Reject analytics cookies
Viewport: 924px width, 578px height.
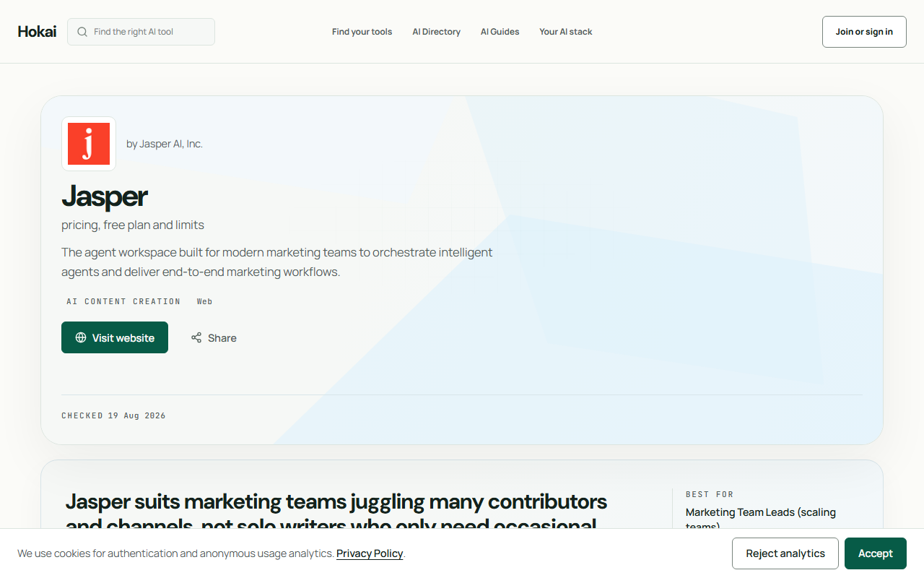pos(785,553)
